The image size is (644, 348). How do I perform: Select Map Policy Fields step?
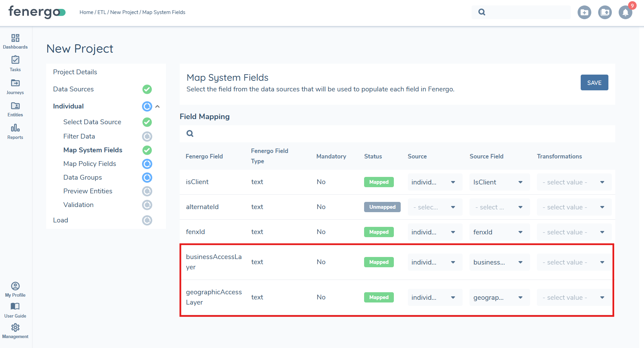(x=90, y=164)
